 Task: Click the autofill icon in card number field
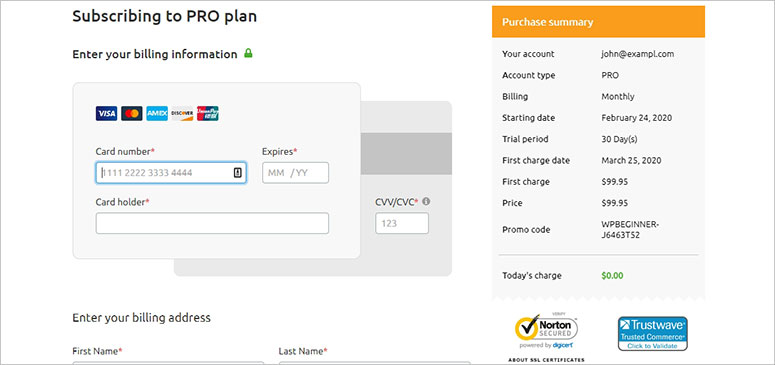pos(237,173)
